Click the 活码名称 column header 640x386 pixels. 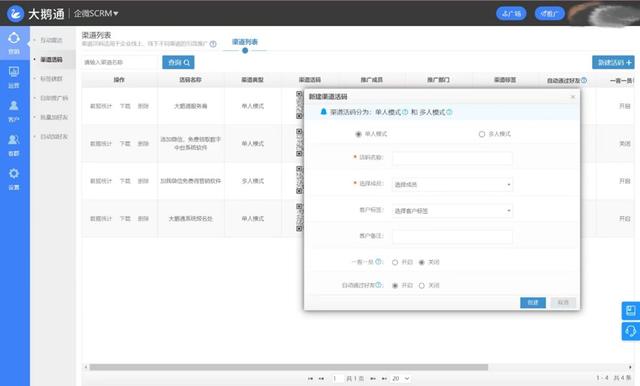(191, 80)
